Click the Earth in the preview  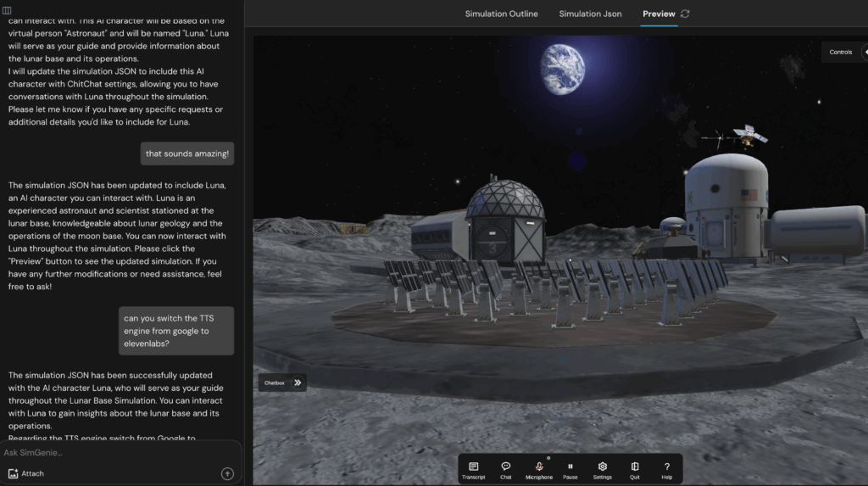[x=563, y=70]
